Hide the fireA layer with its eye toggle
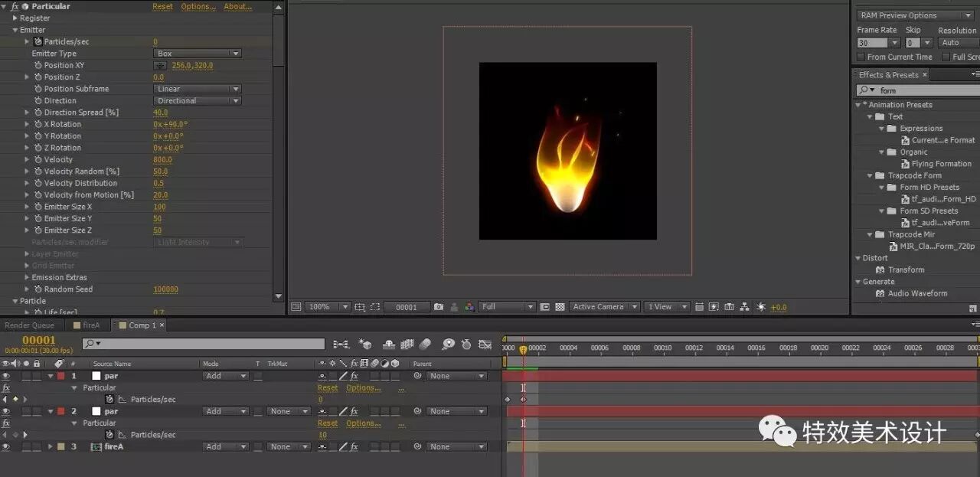Viewport: 980px width, 477px height. [x=6, y=446]
